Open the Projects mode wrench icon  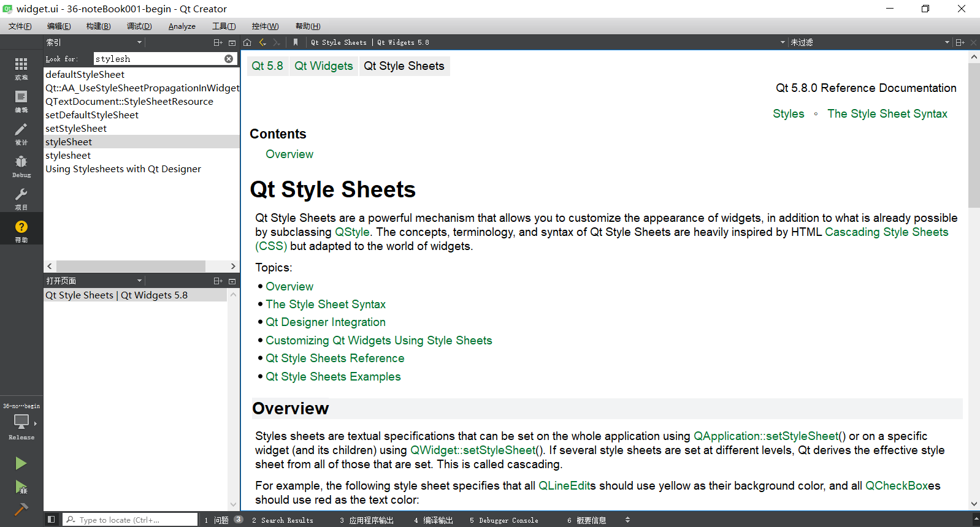tap(21, 198)
